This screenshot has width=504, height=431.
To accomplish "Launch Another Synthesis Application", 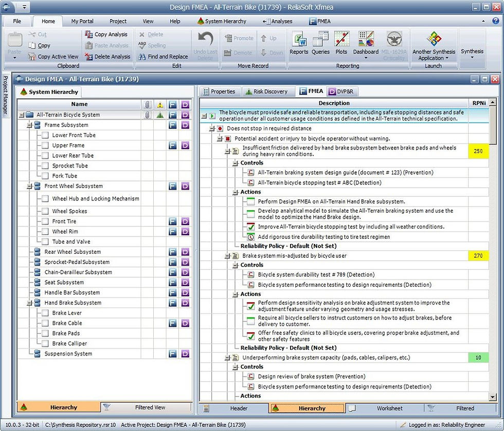I will click(x=434, y=46).
